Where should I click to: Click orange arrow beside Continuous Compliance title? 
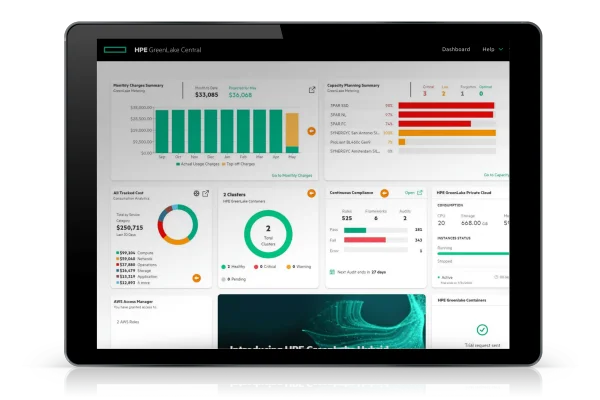click(385, 194)
